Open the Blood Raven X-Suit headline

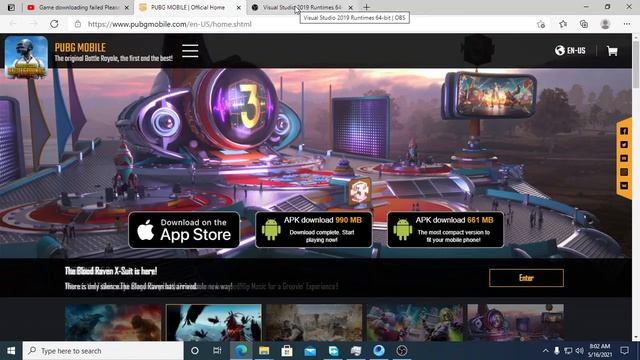[111, 271]
